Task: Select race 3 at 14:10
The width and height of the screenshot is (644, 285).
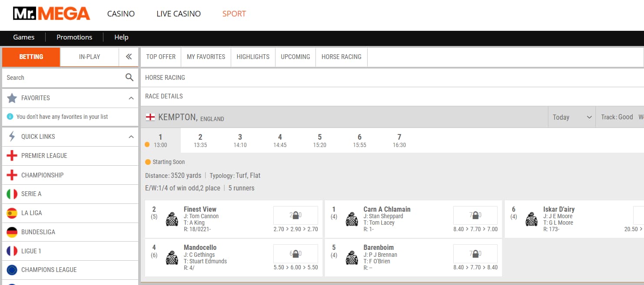Action: coord(240,141)
